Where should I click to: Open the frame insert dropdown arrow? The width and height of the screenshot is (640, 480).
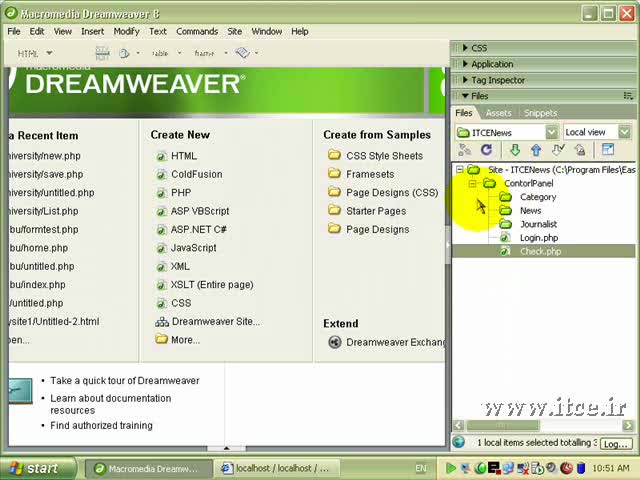pos(226,53)
